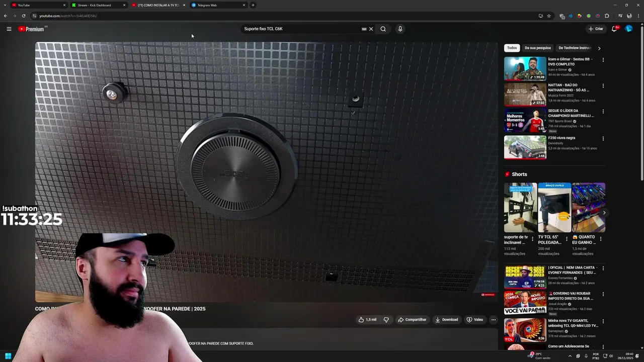Open Icaro e Gilmar Sextou BB thumbnail
The width and height of the screenshot is (644, 362).
[x=525, y=68]
